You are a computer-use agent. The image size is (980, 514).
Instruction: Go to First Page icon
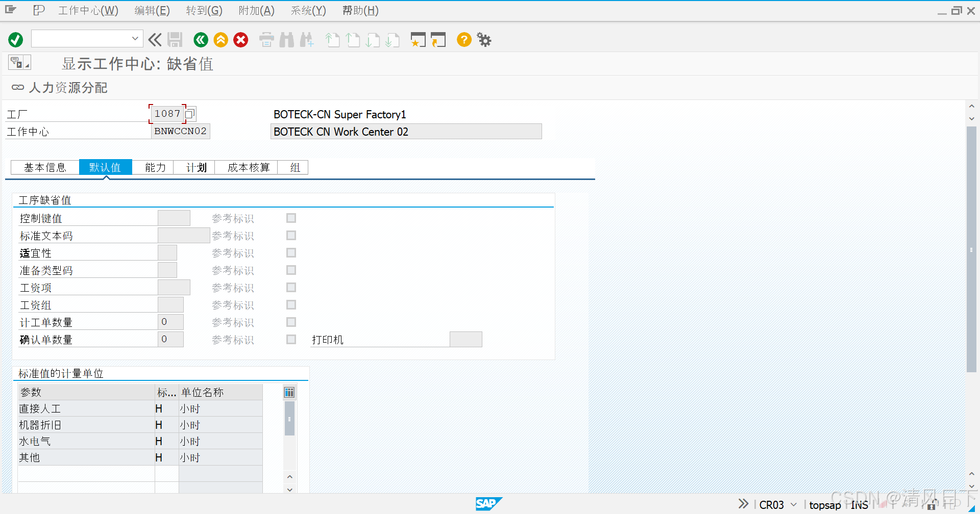click(x=333, y=40)
